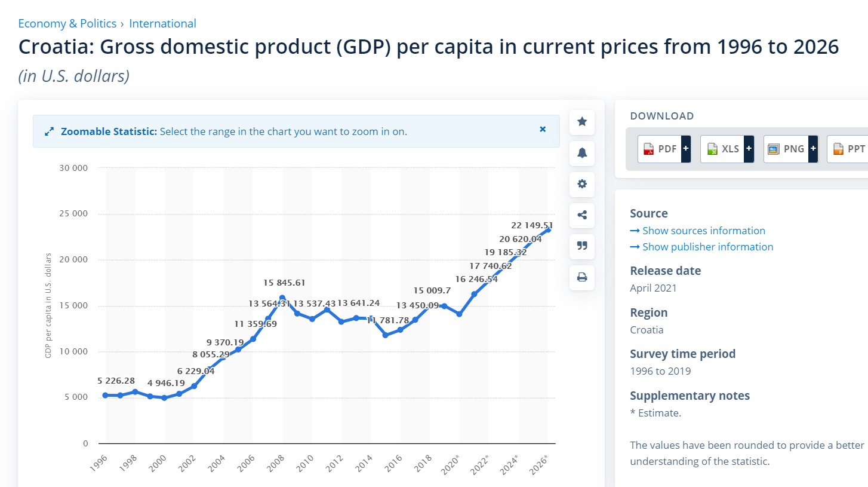Click the PDF file icon
Viewport: 868px width, 487px height.
click(x=649, y=149)
